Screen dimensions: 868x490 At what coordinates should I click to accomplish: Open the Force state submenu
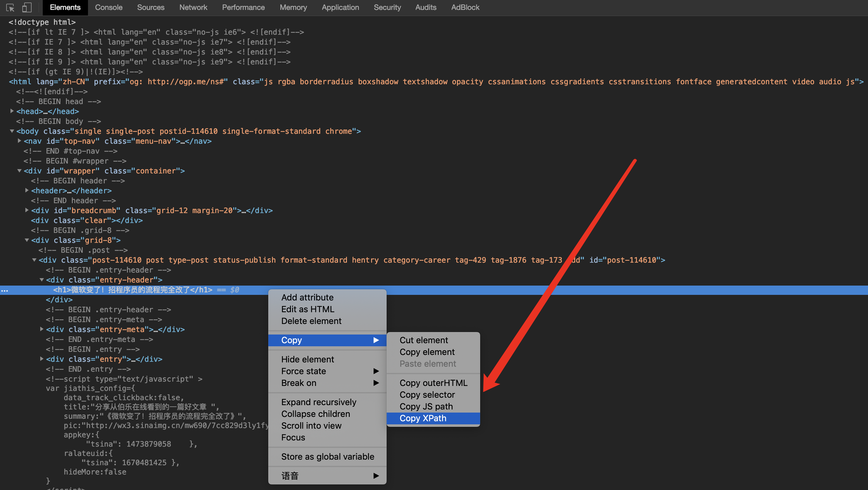point(327,371)
